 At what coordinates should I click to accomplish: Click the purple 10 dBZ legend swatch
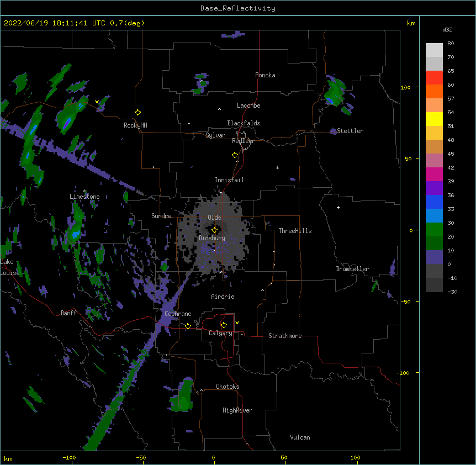[434, 257]
